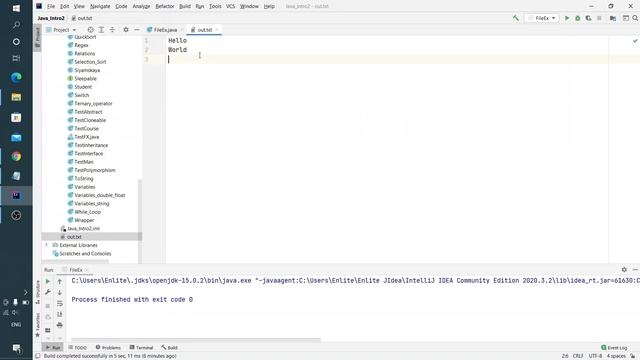Run with Coverage icon in toolbar
The image size is (640, 360).
click(588, 18)
